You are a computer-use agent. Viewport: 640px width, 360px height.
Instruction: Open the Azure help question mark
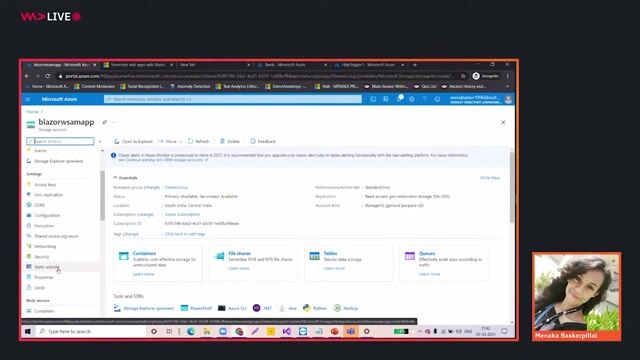pos(424,99)
